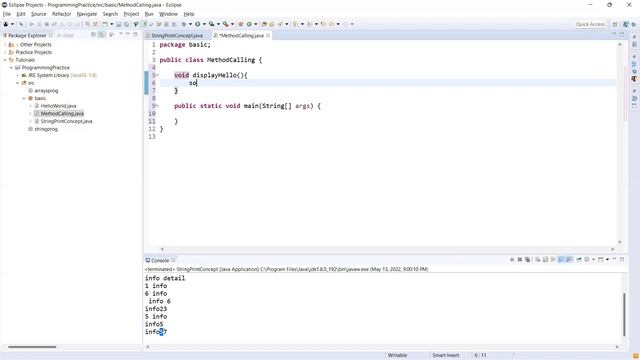The height and width of the screenshot is (360, 640).
Task: Close the MethodCalling.java editor tab
Action: (268, 36)
